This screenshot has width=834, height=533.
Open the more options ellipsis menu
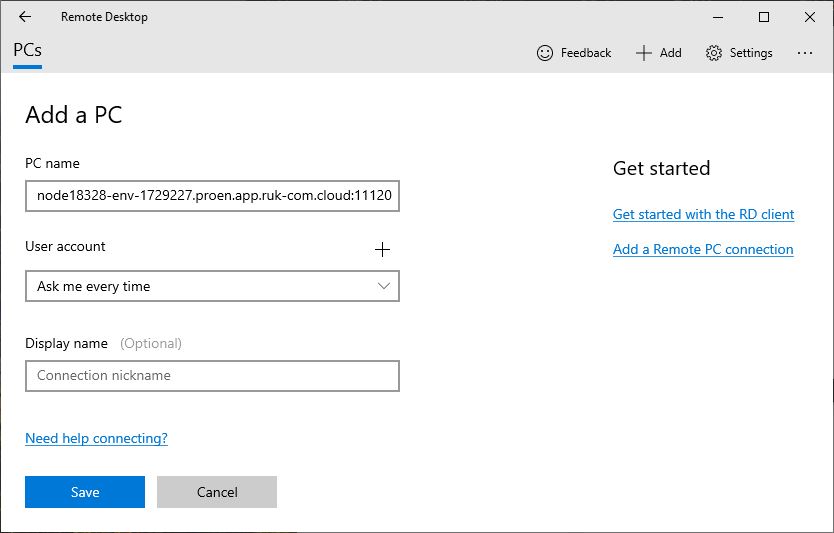805,53
